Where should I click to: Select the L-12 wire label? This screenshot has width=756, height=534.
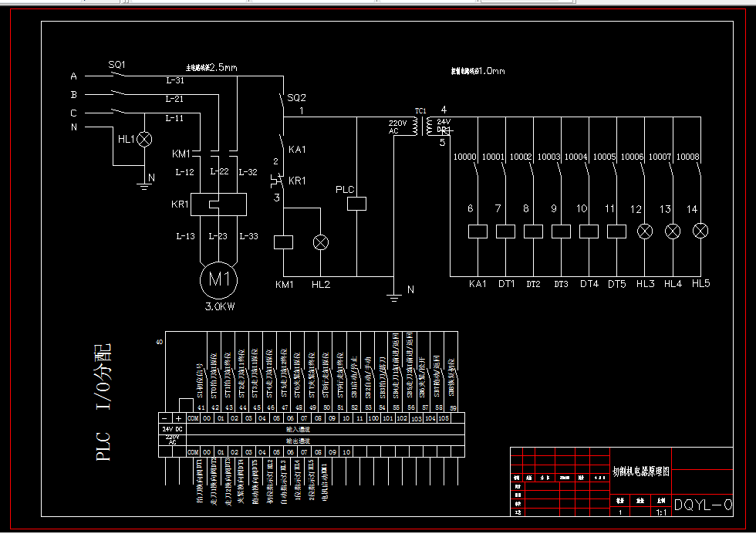tap(184, 172)
